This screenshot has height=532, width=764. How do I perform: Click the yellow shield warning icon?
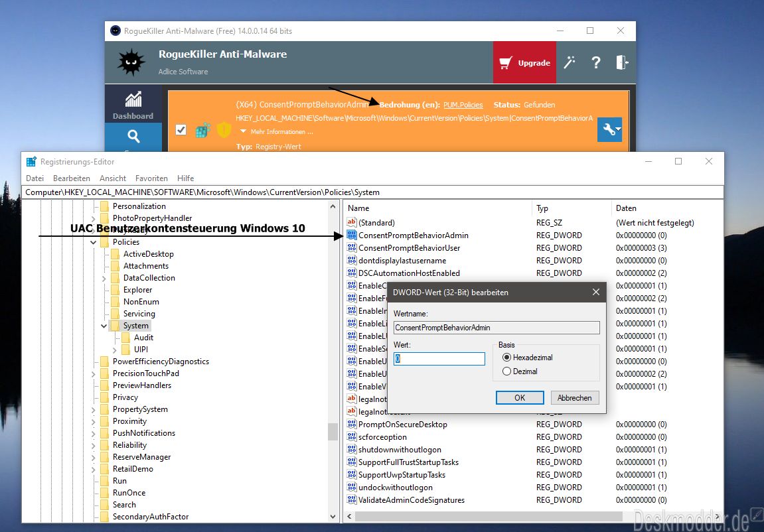[x=224, y=130]
